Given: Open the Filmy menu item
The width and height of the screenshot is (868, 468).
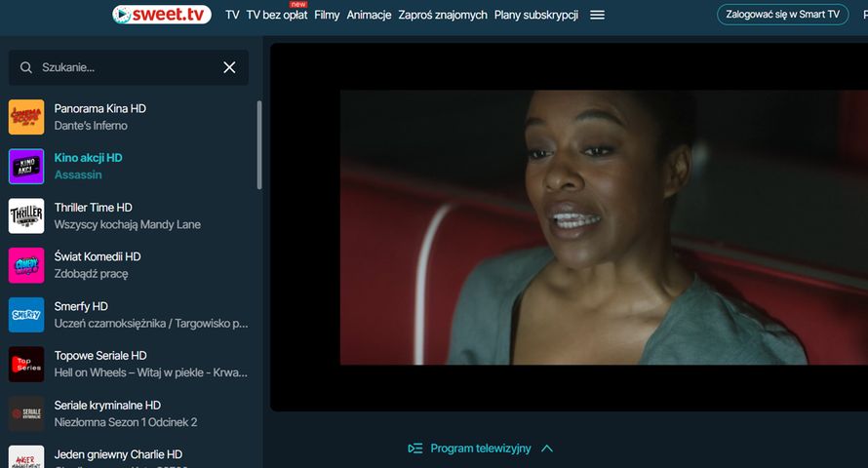Looking at the screenshot, I should tap(327, 15).
